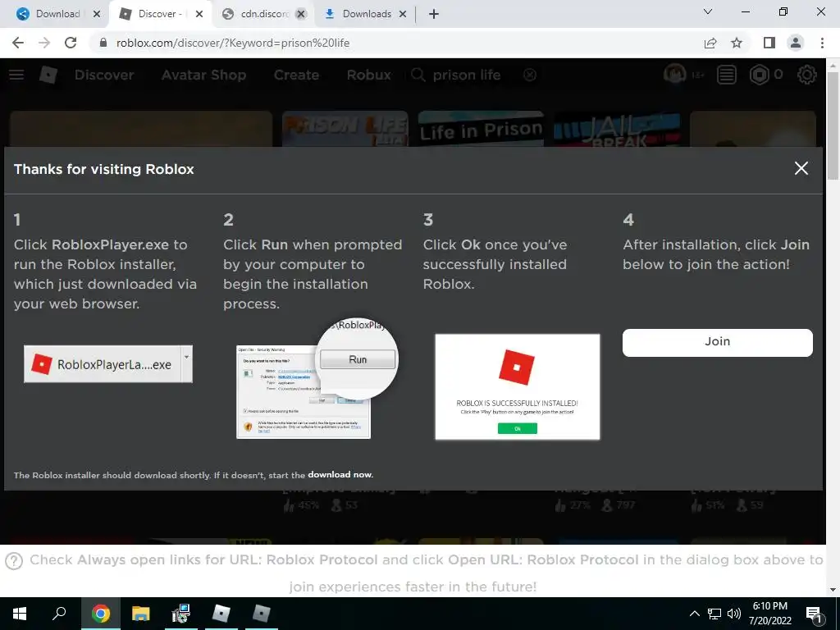Show hidden system tray icons
Screen dimensions: 840x630
tap(694, 614)
